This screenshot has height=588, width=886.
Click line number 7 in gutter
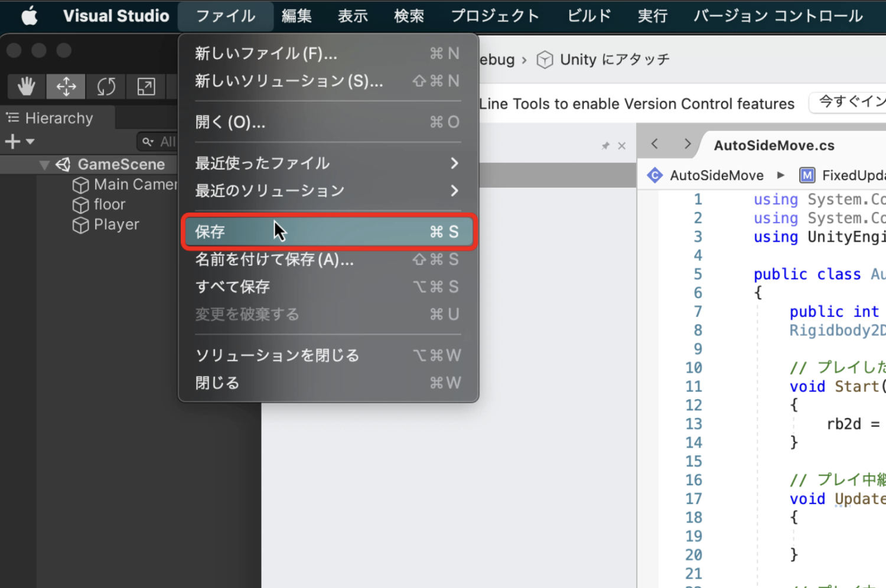pyautogui.click(x=698, y=312)
